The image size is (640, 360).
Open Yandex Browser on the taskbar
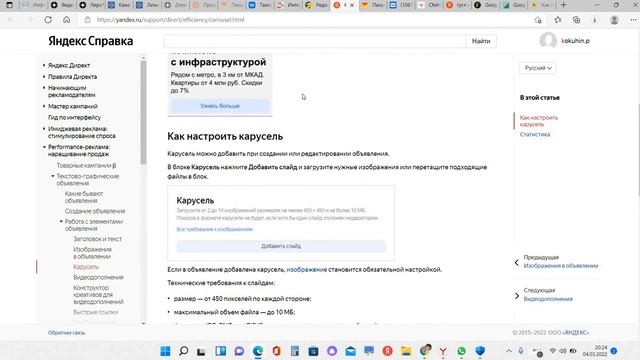[x=443, y=351]
